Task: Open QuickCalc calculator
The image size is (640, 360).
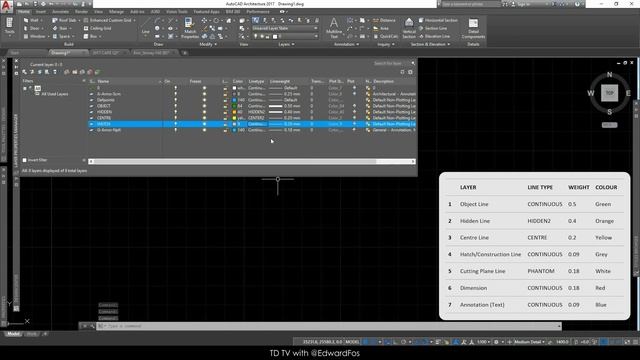Action: [x=385, y=36]
